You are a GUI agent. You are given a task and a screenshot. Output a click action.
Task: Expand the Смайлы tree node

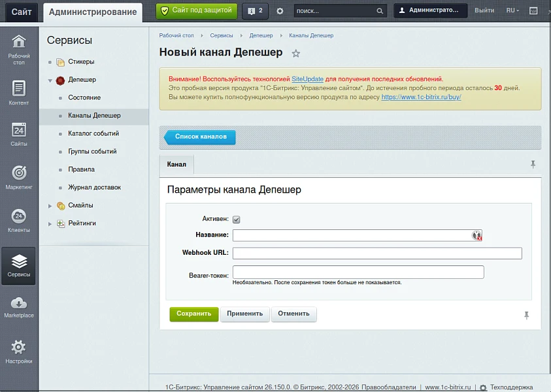point(50,206)
